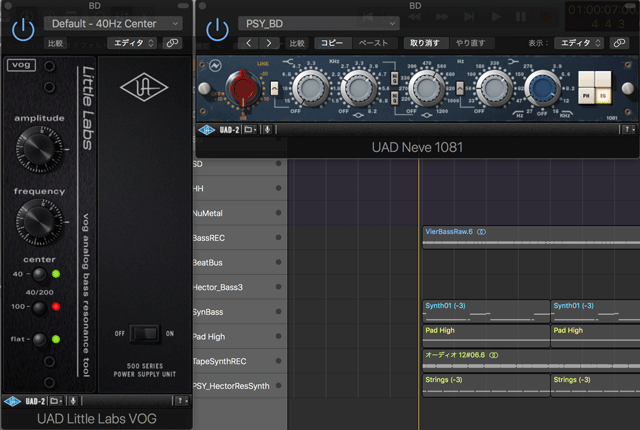The image size is (640, 430).
Task: Click the blue filter knob on Neve
Action: (542, 88)
